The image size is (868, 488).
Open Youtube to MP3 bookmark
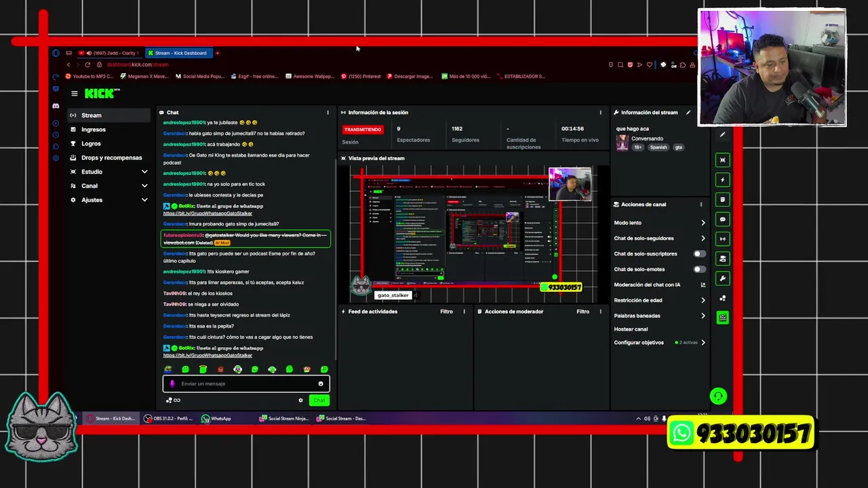coord(90,77)
